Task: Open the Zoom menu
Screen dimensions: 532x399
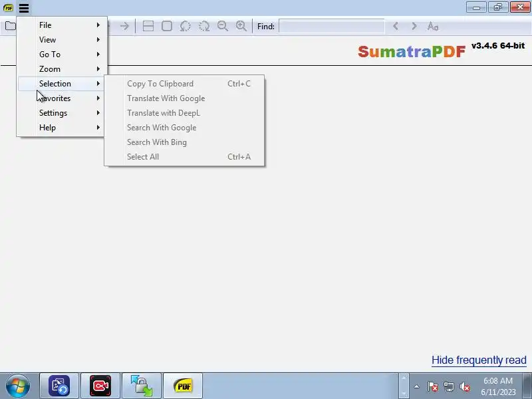Action: coord(61,69)
